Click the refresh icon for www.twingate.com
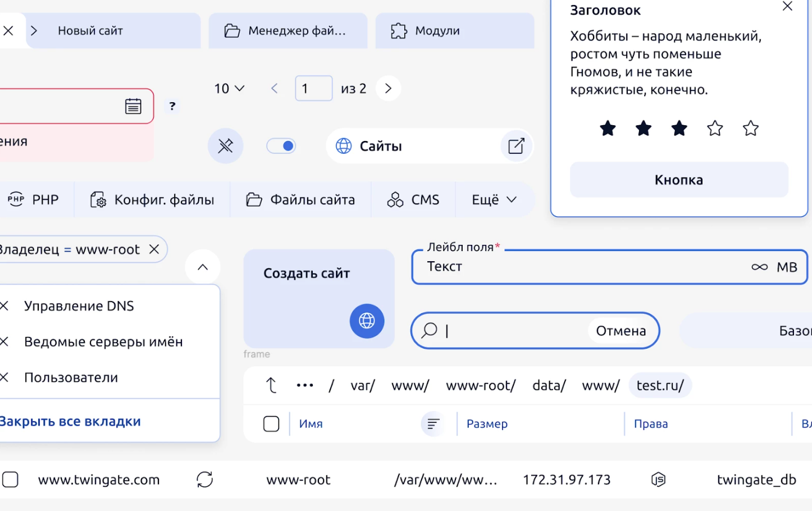 coord(204,480)
